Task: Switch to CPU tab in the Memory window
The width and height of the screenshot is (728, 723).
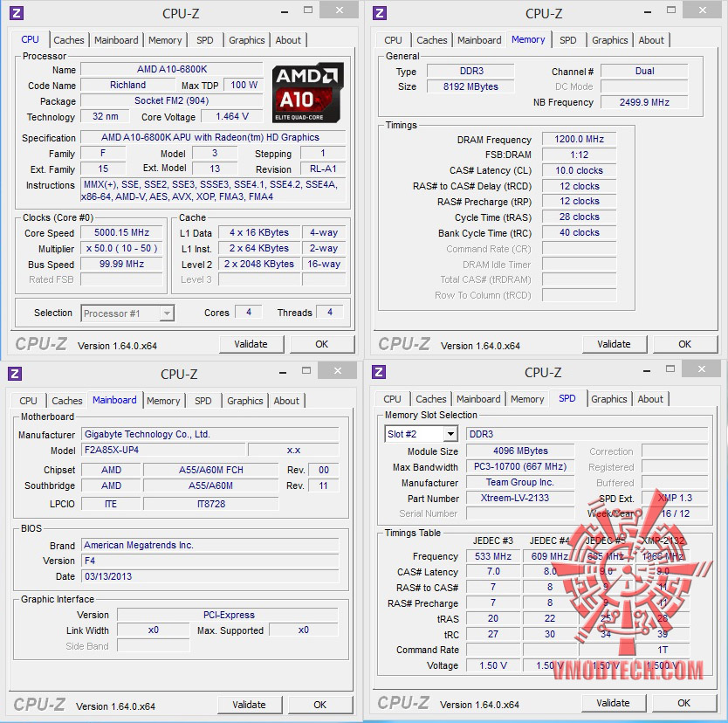Action: tap(393, 40)
